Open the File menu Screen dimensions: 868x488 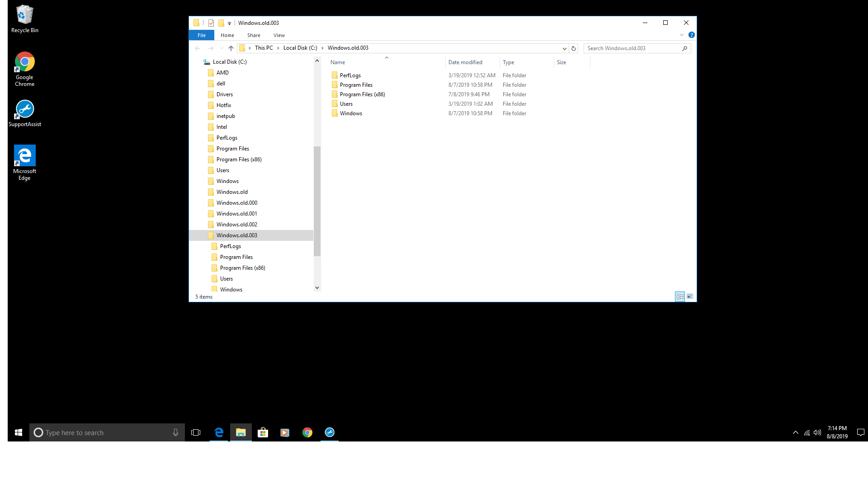[x=202, y=35]
